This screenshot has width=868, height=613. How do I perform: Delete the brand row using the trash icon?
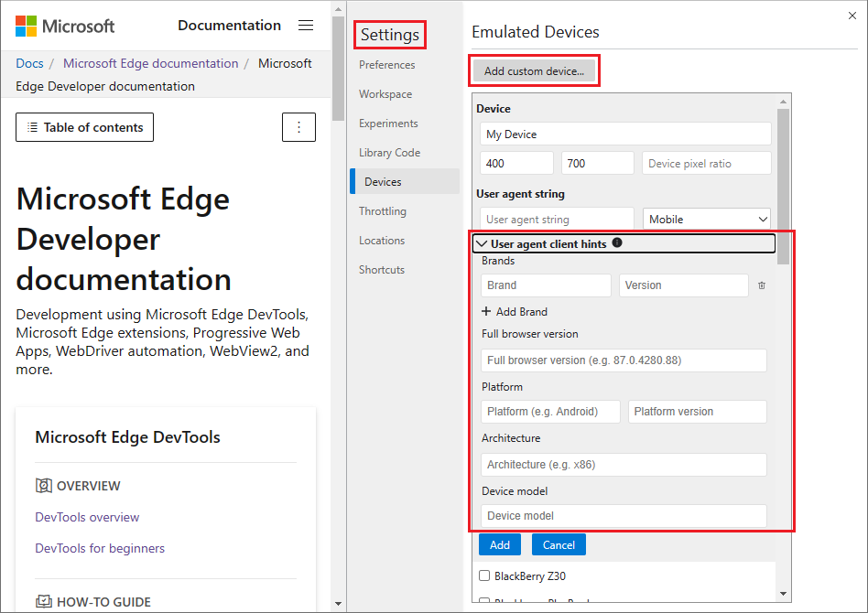(x=761, y=285)
